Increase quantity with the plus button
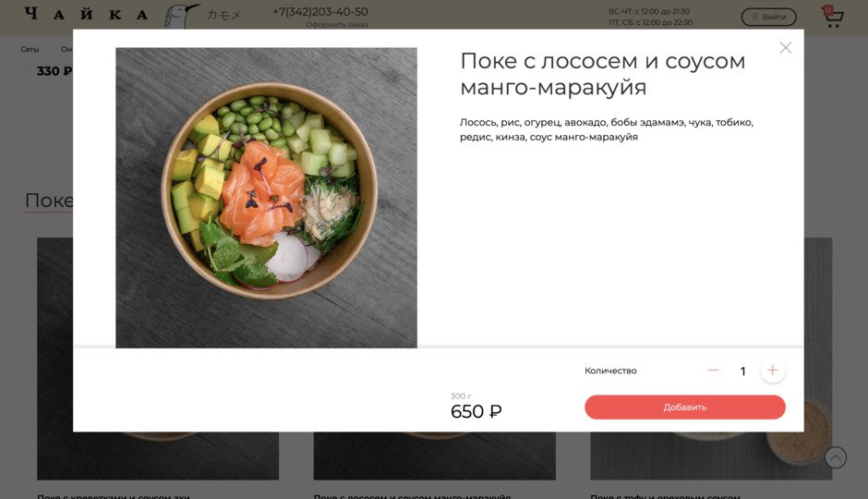Viewport: 868px width, 499px height. (772, 371)
